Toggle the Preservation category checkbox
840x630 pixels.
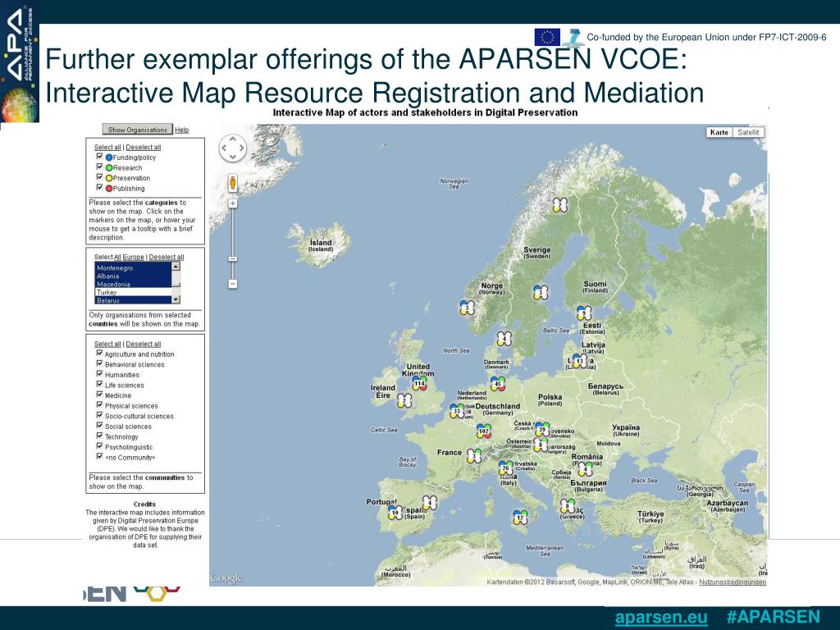[x=99, y=177]
